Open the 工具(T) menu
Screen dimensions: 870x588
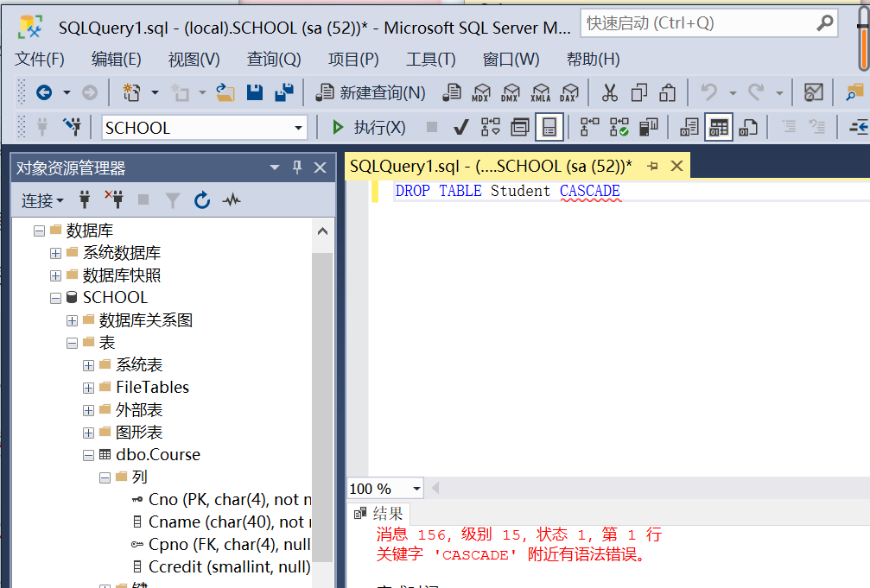[430, 59]
